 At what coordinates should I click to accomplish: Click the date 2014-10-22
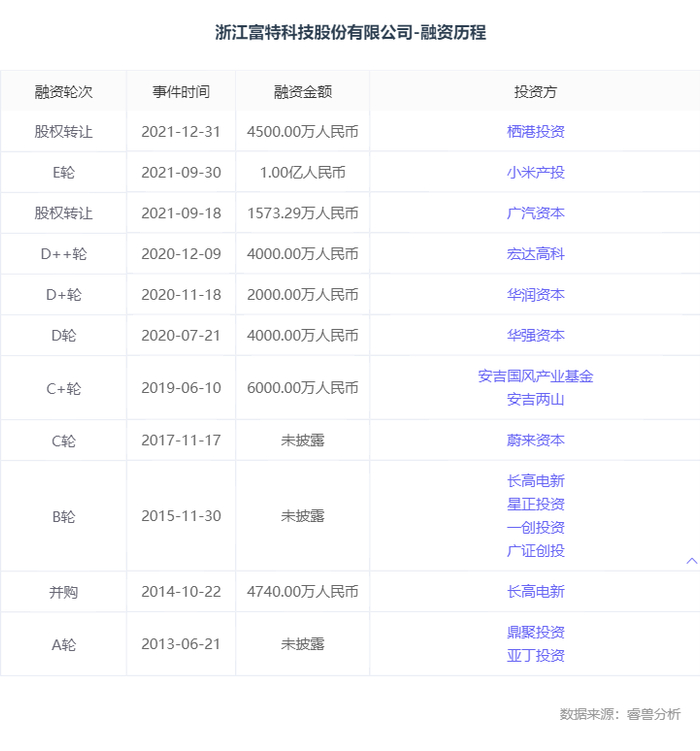[181, 592]
